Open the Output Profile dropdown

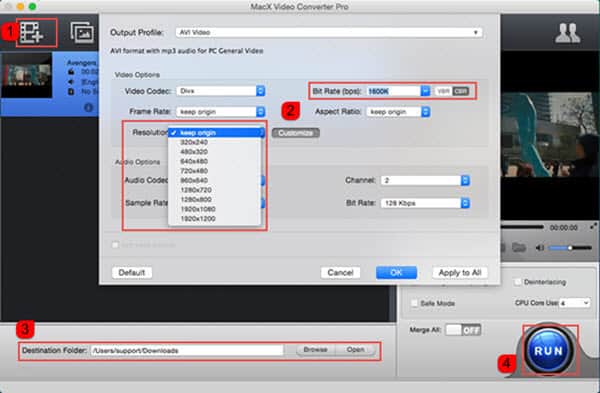pos(329,33)
